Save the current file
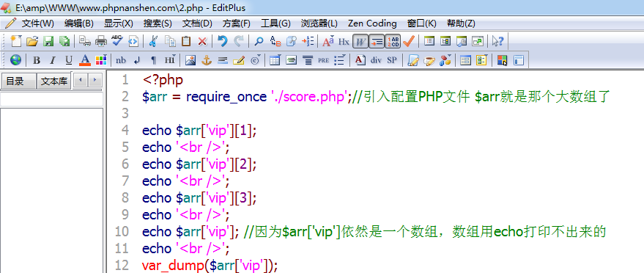 tap(48, 41)
